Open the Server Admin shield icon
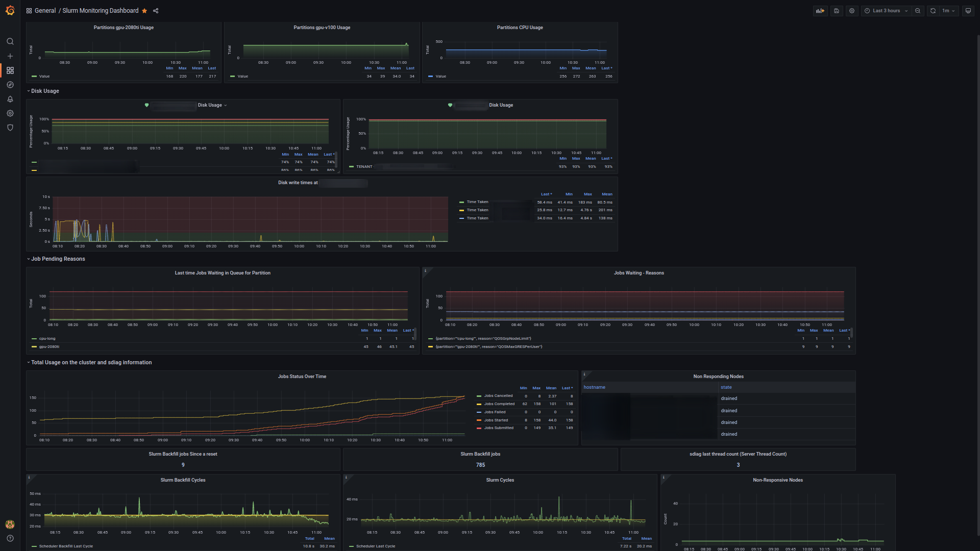The image size is (980, 551). click(10, 128)
